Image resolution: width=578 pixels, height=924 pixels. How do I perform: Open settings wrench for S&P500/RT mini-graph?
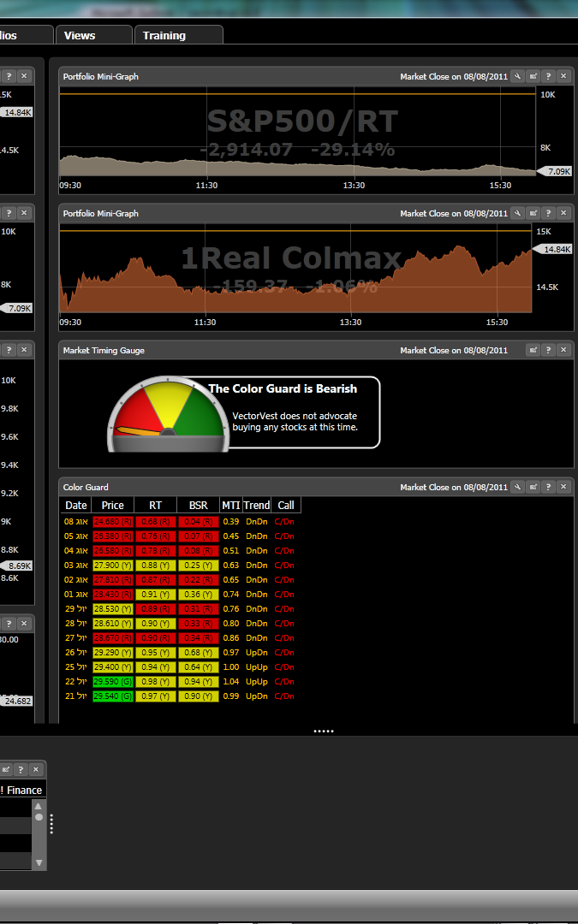pos(517,76)
